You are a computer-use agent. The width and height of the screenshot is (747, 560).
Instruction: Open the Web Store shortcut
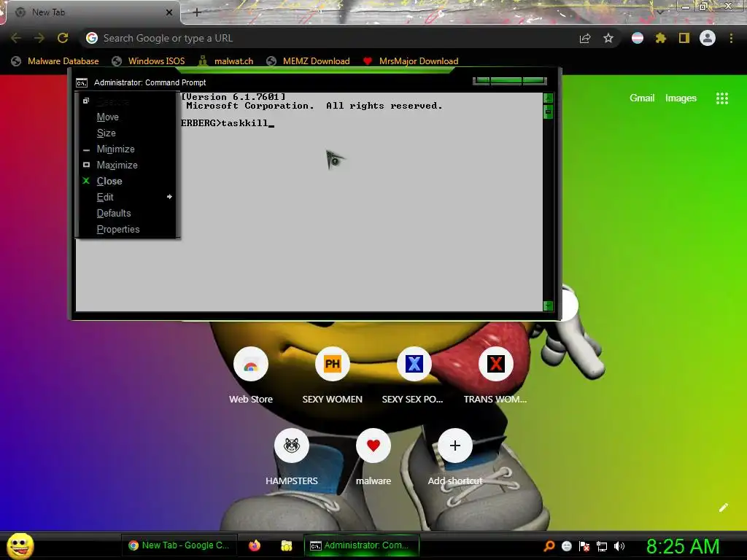[x=251, y=365]
